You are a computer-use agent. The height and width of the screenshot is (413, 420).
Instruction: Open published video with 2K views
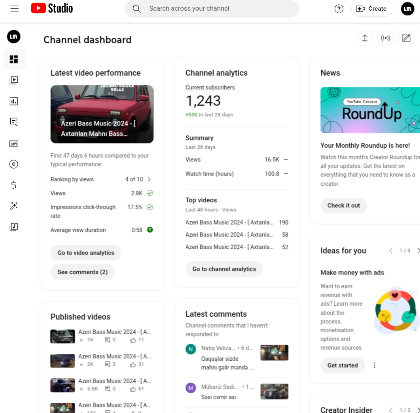[101, 360]
